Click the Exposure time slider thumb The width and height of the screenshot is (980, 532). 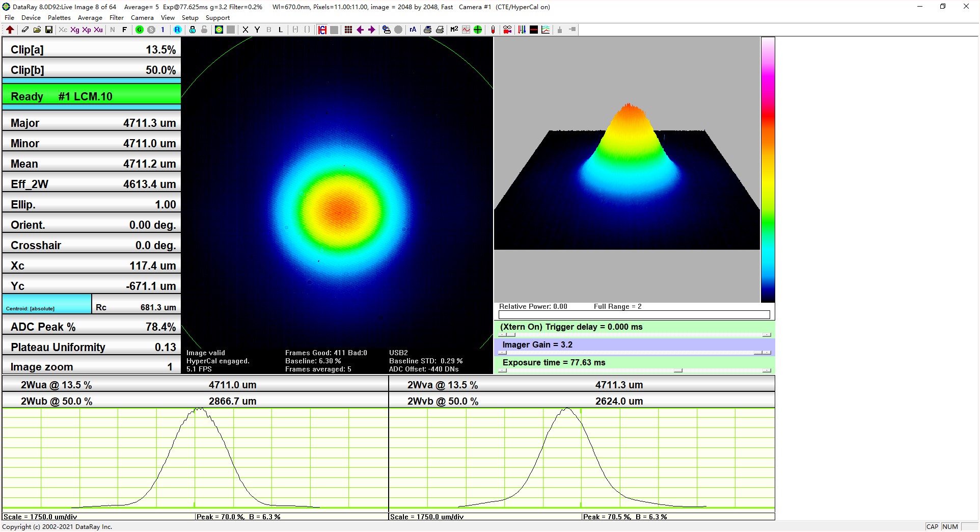click(678, 370)
